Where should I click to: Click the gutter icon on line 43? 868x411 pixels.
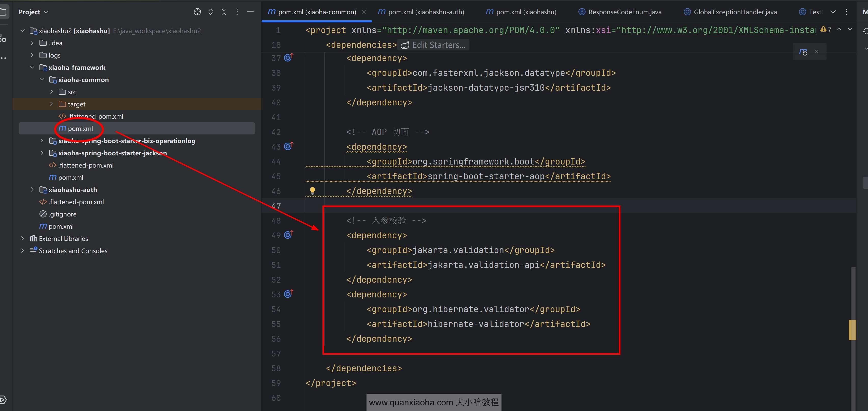coord(288,146)
